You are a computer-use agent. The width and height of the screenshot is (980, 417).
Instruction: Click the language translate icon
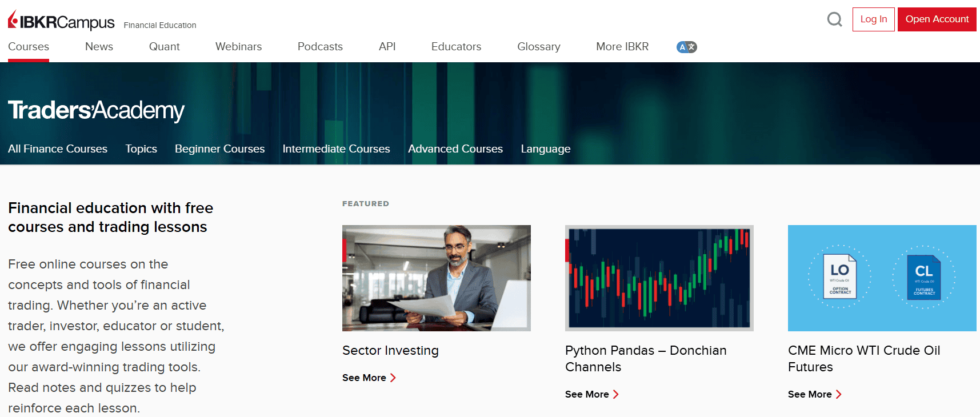tap(686, 47)
